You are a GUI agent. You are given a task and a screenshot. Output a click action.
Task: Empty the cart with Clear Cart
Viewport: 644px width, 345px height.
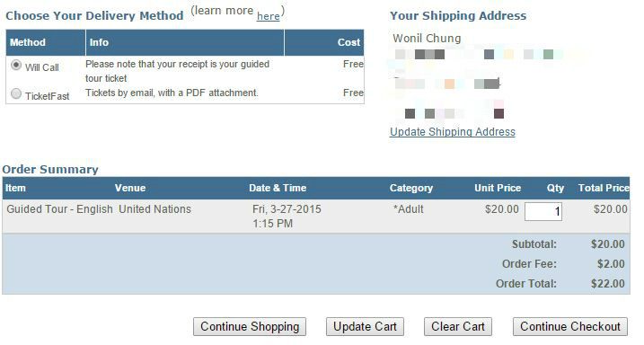(458, 327)
